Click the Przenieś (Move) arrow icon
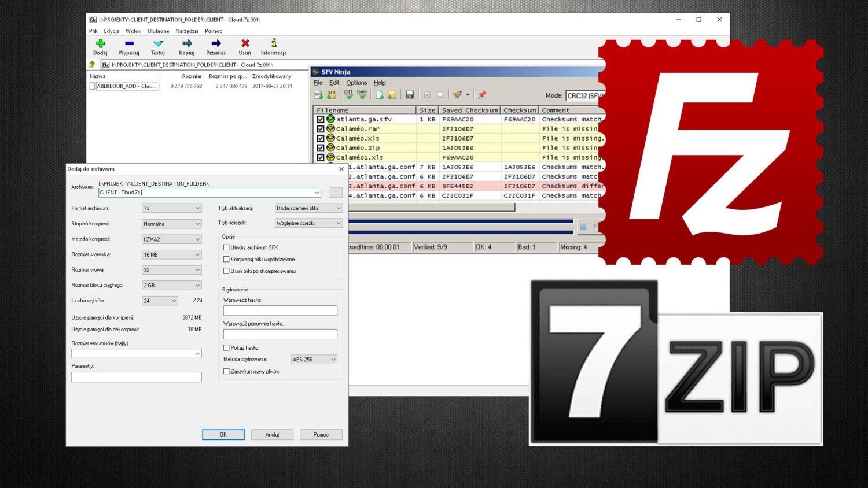This screenshot has height=488, width=868. pyautogui.click(x=216, y=43)
